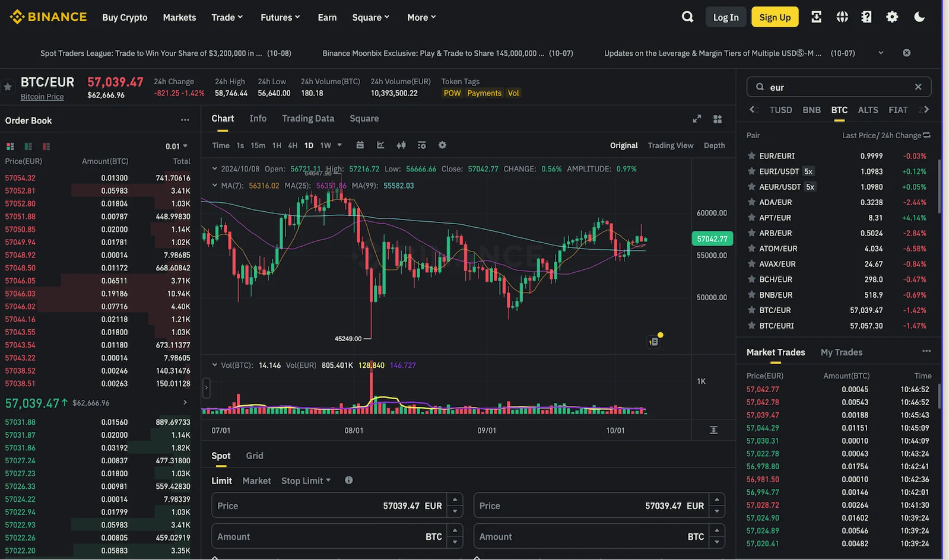Select the 15m interval
949x560 pixels.
(258, 145)
